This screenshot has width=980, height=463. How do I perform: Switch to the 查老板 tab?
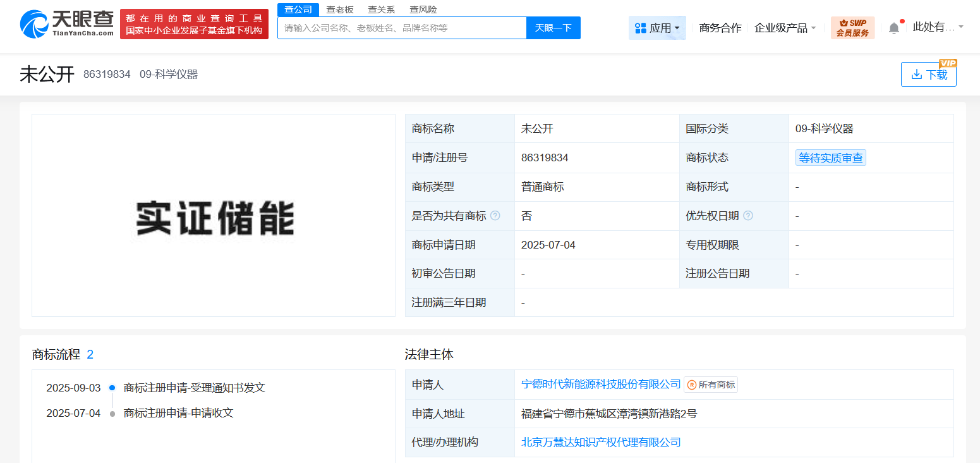(x=339, y=9)
